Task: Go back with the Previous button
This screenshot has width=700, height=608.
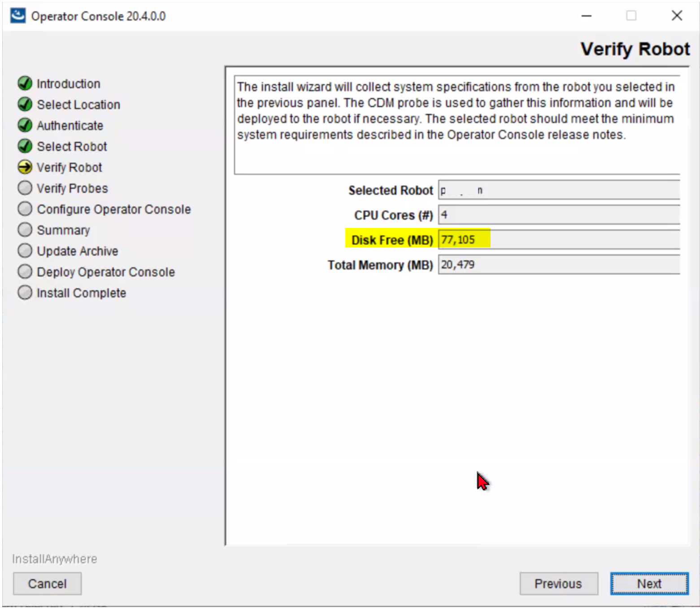Action: (x=558, y=584)
